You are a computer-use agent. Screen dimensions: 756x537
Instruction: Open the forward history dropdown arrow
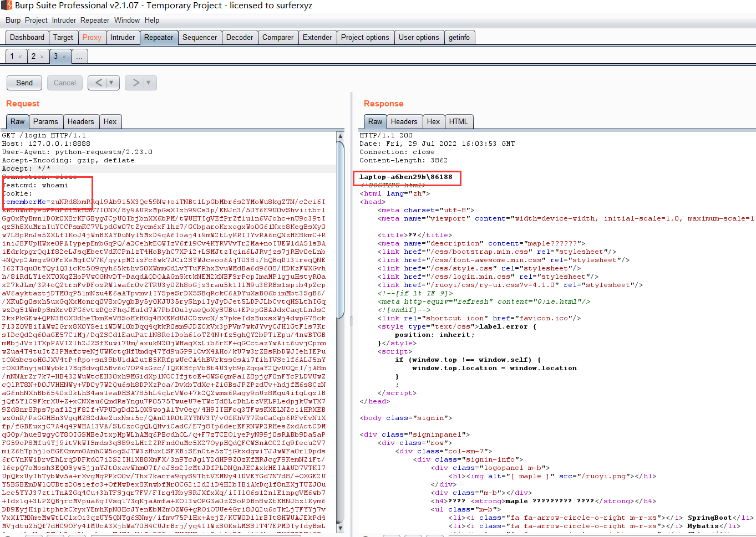[x=149, y=83]
